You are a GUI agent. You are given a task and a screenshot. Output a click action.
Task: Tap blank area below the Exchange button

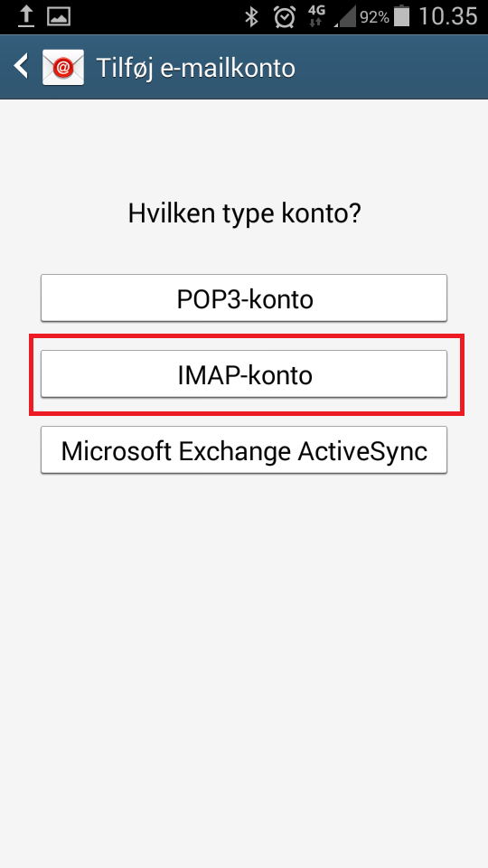click(x=244, y=665)
